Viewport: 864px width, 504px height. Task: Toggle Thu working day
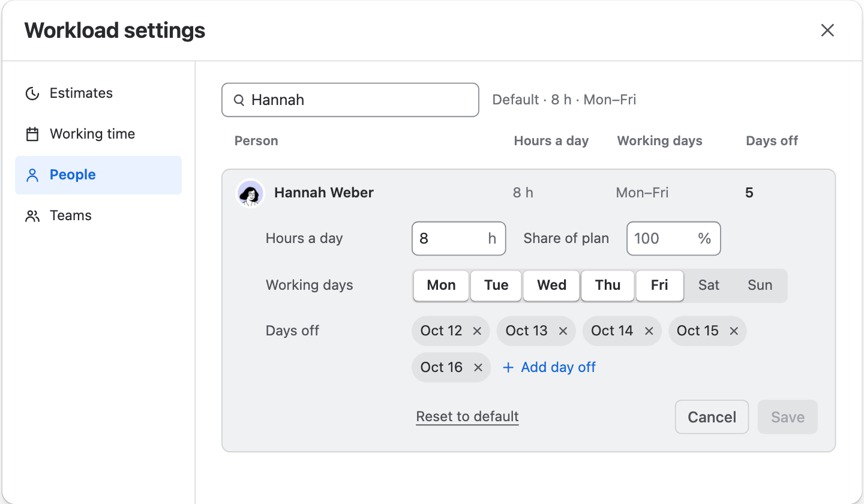tap(608, 285)
